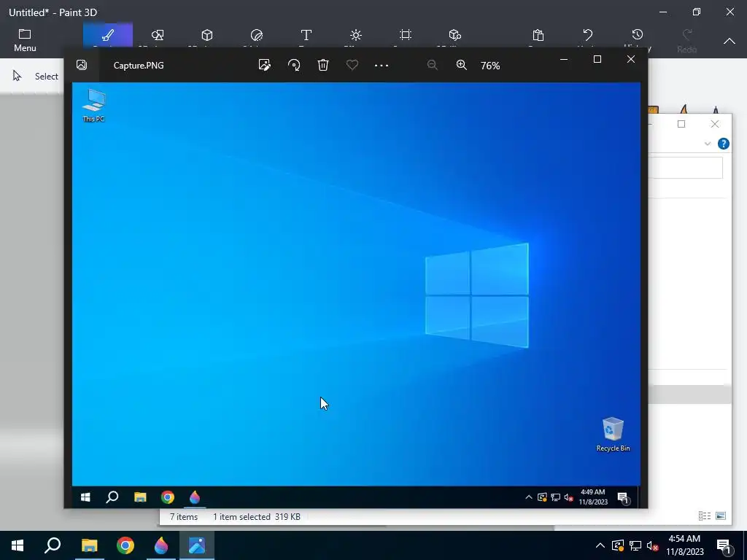This screenshot has height=560, width=747.
Task: Open the Action Center notifications
Action: point(724,545)
